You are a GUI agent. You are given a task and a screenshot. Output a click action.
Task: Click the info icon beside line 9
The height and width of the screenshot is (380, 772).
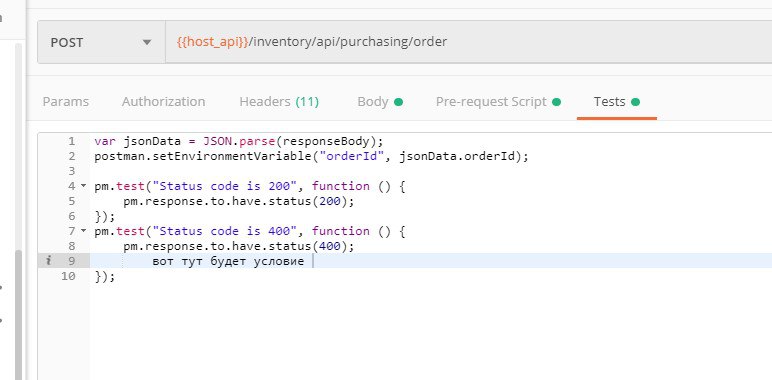48,261
